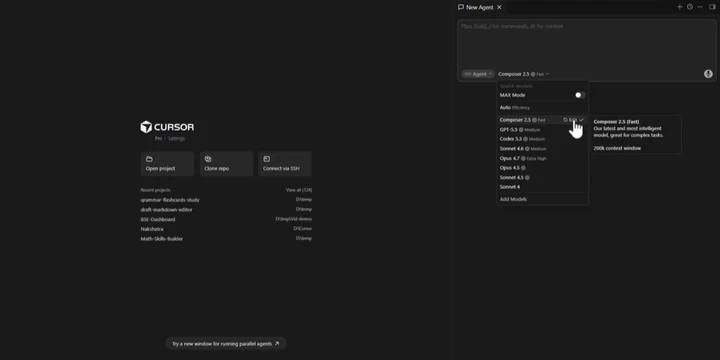The image size is (720, 360).
Task: Click the Connect via SSH button
Action: coord(285,164)
